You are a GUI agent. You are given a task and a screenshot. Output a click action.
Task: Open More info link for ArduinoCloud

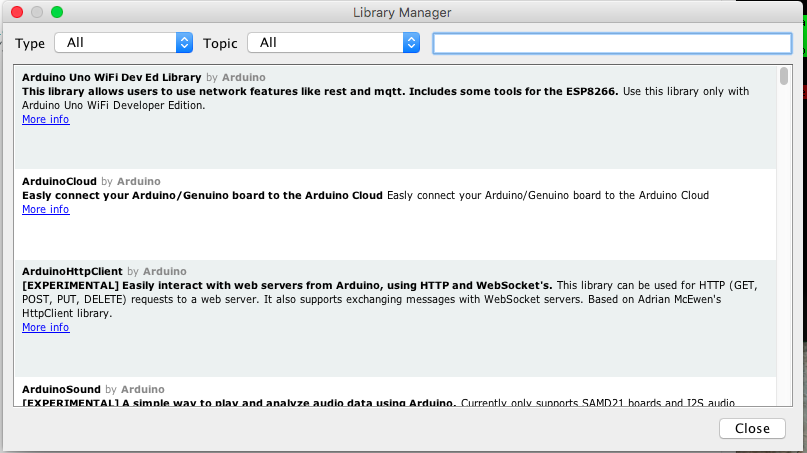pyautogui.click(x=46, y=210)
